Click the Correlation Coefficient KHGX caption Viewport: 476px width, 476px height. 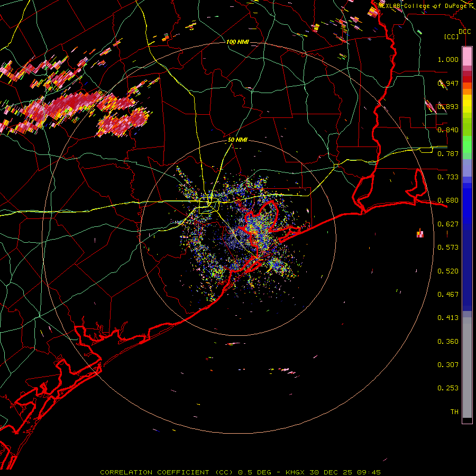(240, 472)
